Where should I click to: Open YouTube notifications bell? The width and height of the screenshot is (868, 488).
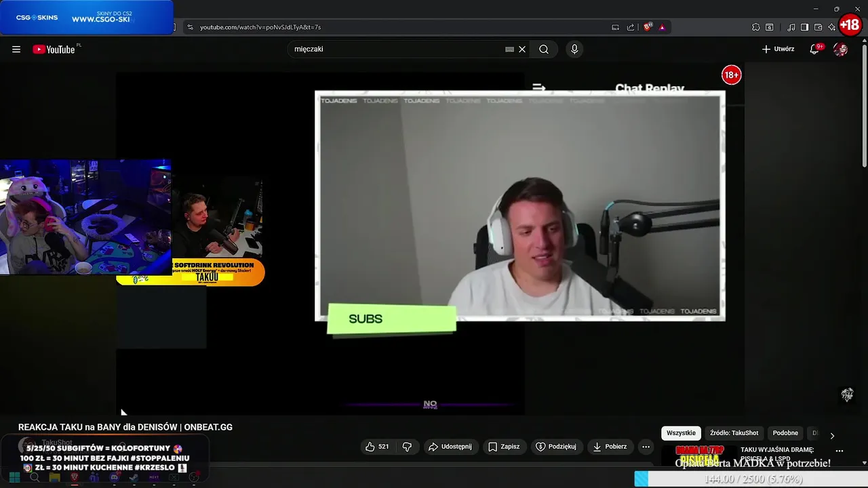point(814,49)
